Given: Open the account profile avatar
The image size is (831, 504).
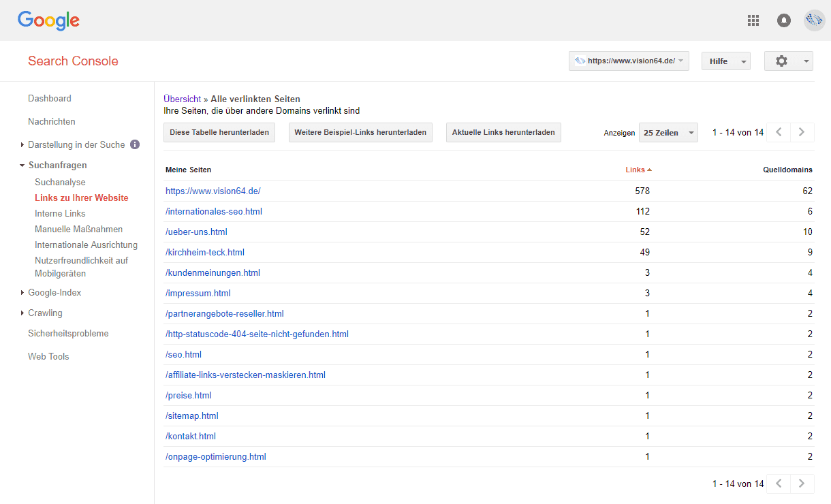Looking at the screenshot, I should (815, 20).
